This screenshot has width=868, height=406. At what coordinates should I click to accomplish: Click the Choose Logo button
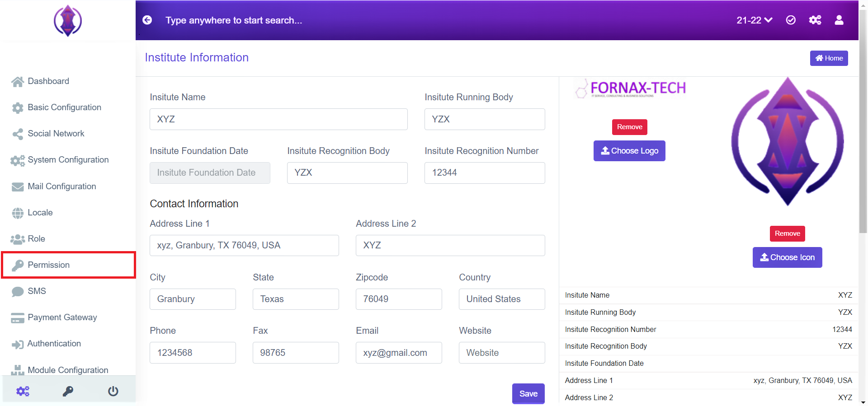click(629, 151)
